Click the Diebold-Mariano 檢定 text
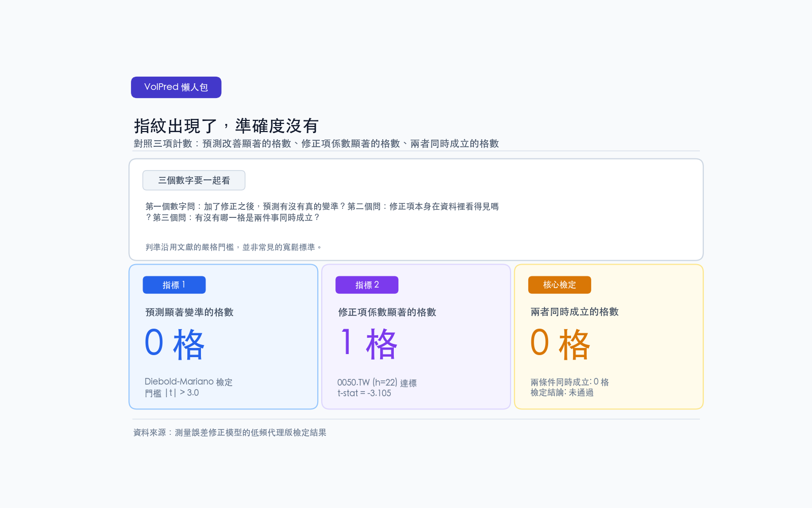812x508 pixels. point(188,382)
